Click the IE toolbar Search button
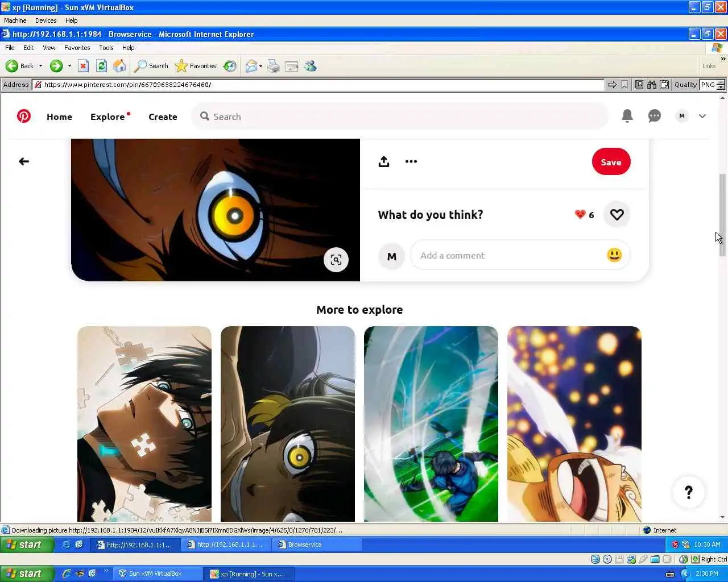728x582 pixels. [151, 66]
